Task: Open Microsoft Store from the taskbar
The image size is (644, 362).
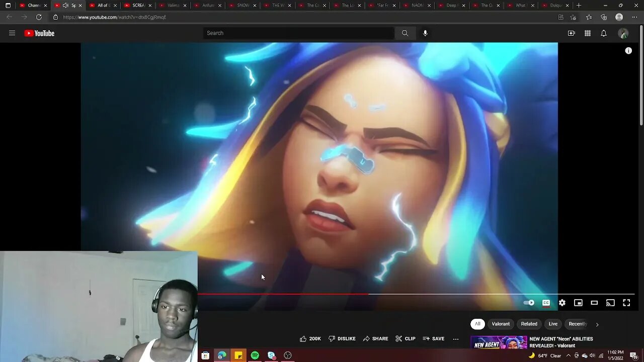Action: (x=205, y=355)
